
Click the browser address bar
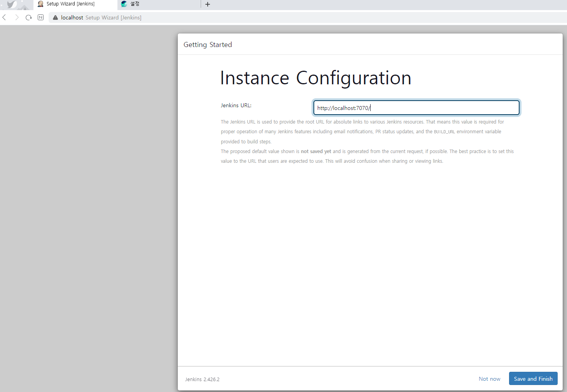click(x=307, y=17)
